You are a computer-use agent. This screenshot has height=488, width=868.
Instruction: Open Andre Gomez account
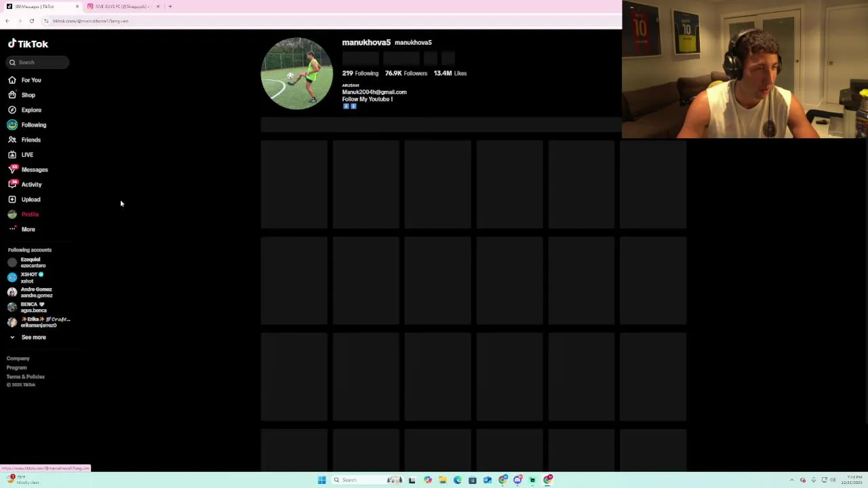point(30,292)
